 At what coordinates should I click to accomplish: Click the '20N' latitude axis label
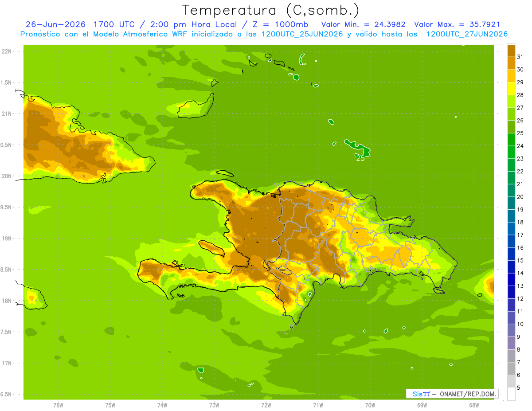(7, 176)
